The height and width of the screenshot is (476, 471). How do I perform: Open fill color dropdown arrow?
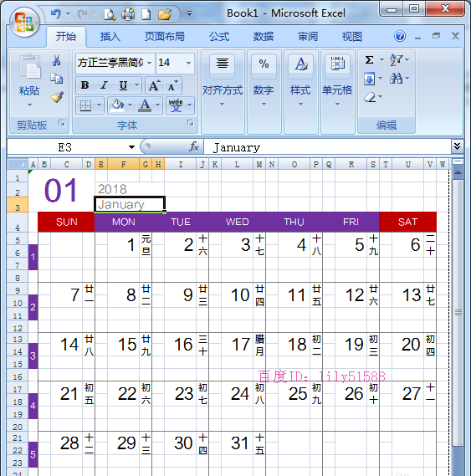131,105
